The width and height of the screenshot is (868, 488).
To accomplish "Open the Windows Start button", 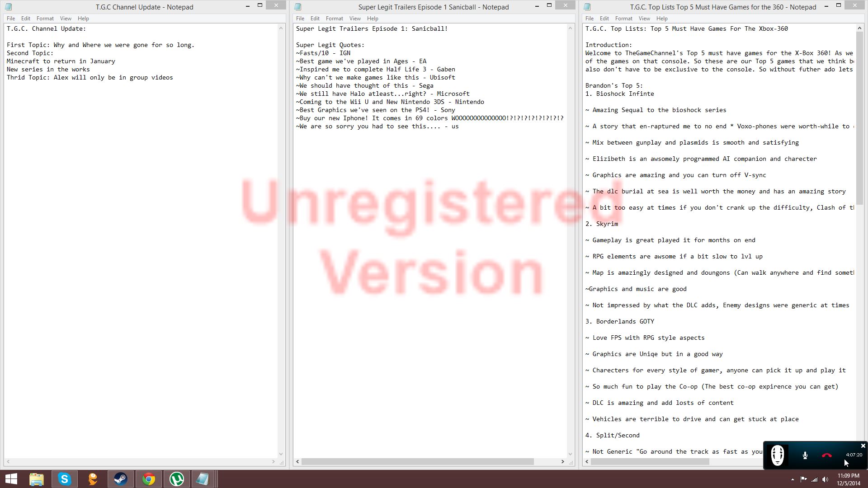I will [11, 479].
